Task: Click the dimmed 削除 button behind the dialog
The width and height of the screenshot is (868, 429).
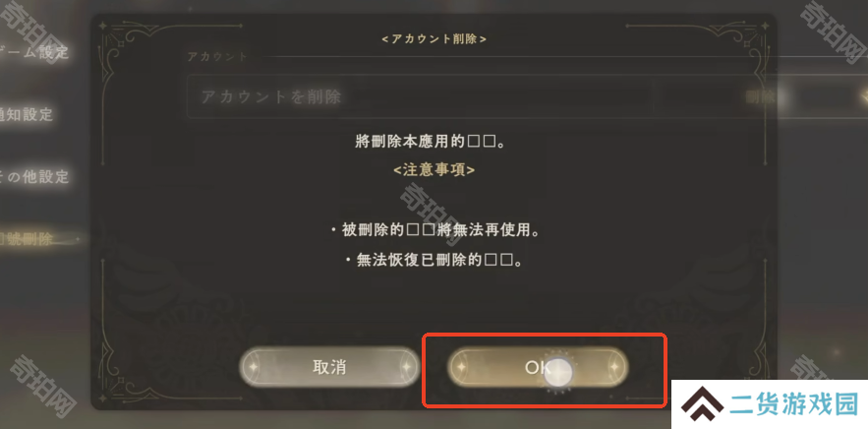Action: click(x=759, y=97)
